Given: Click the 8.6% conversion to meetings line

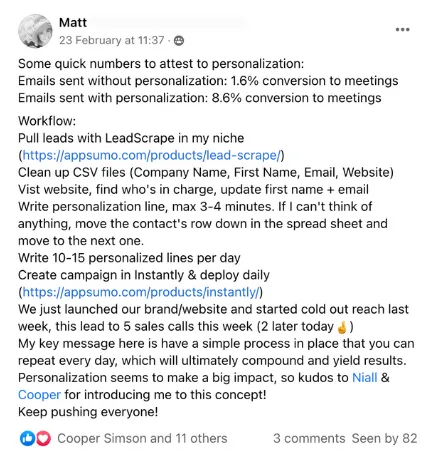Looking at the screenshot, I should point(200,98).
